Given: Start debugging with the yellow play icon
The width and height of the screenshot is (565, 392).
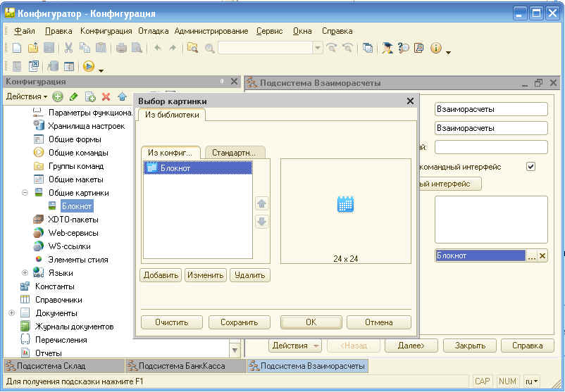Looking at the screenshot, I should [88, 66].
